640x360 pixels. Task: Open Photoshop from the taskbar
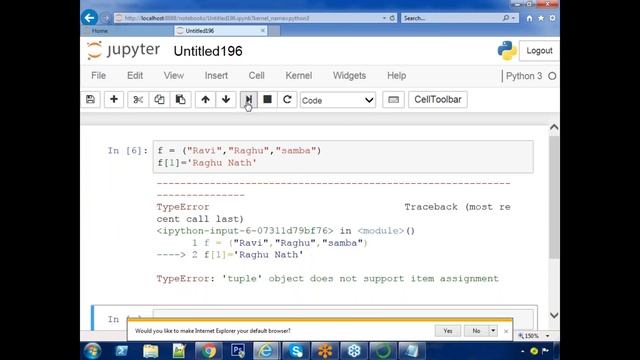coord(238,351)
